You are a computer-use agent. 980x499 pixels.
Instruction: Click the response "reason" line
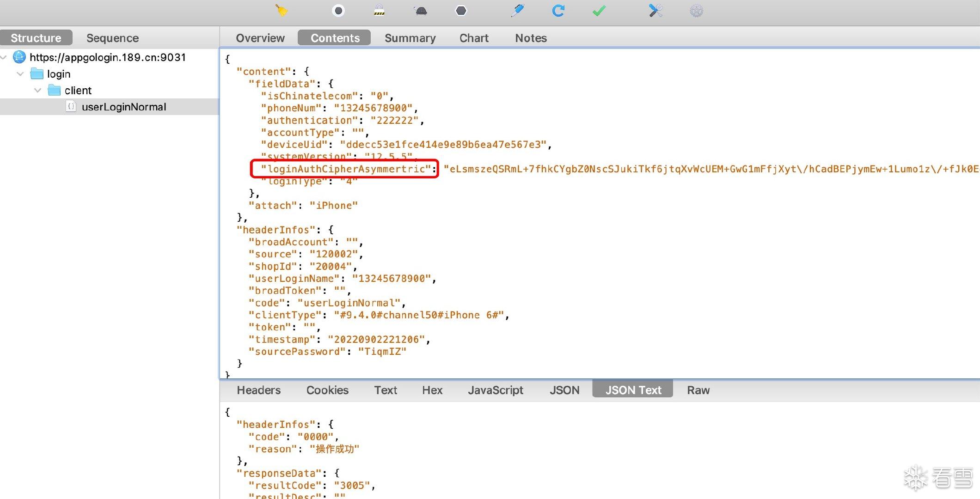(304, 449)
